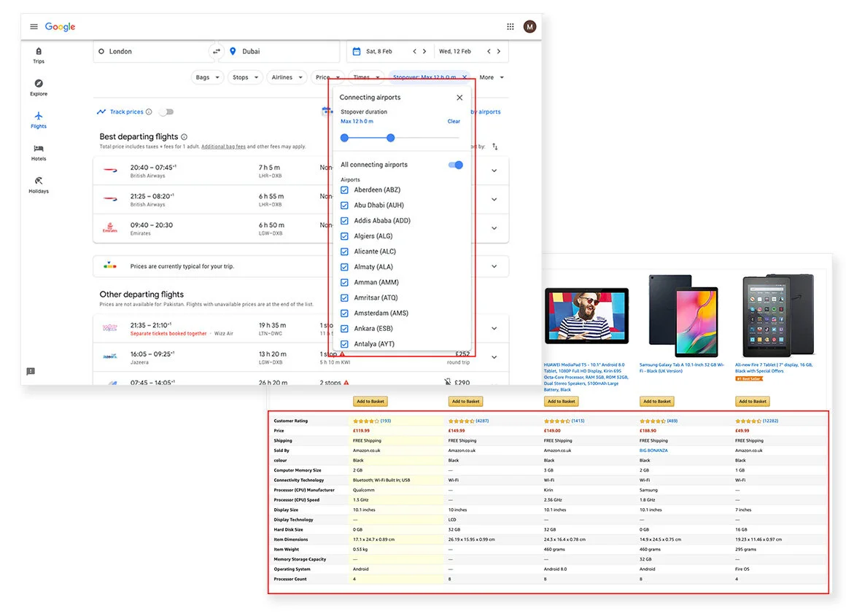Open the More filters dropdown
Viewport: 846px width, 616px height.
(x=492, y=77)
